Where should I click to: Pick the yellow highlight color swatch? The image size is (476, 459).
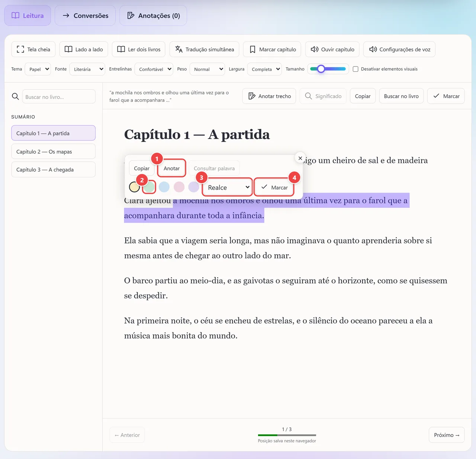pyautogui.click(x=134, y=187)
